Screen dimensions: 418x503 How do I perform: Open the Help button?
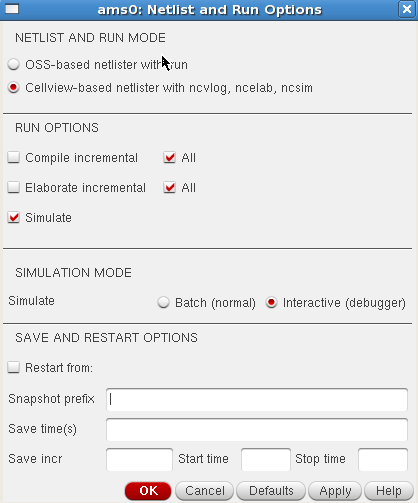coord(389,491)
